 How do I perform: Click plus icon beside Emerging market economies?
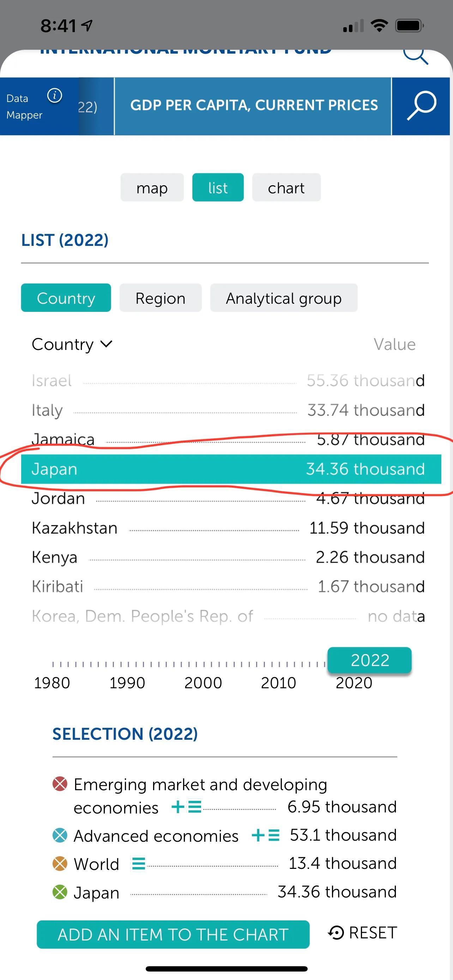click(x=177, y=806)
